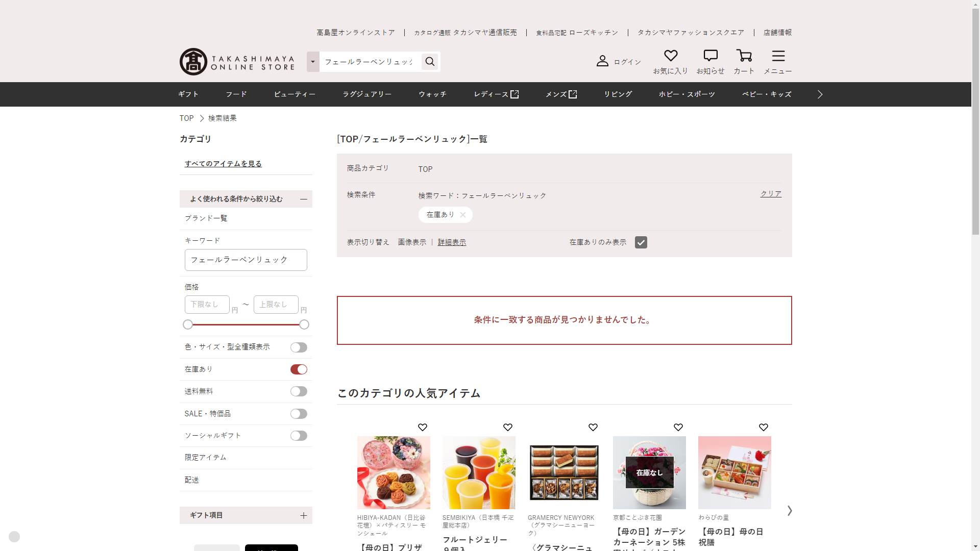Viewport: 980px width, 551px height.
Task: Click すべてのアイテムを見る link
Action: point(223,164)
